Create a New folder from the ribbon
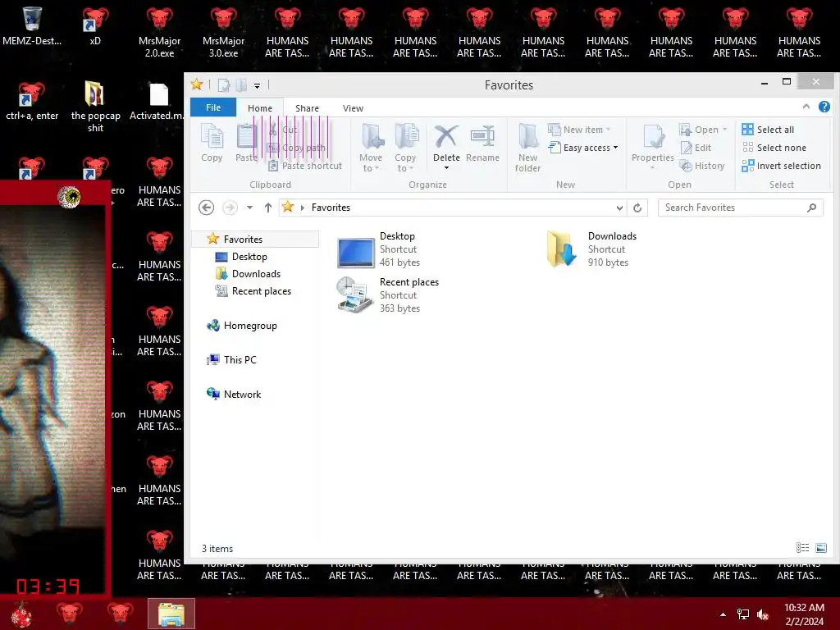840x630 pixels. pos(527,148)
